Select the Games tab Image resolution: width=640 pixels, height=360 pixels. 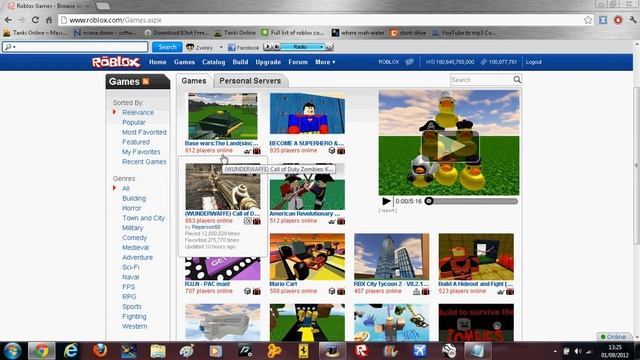click(x=194, y=81)
